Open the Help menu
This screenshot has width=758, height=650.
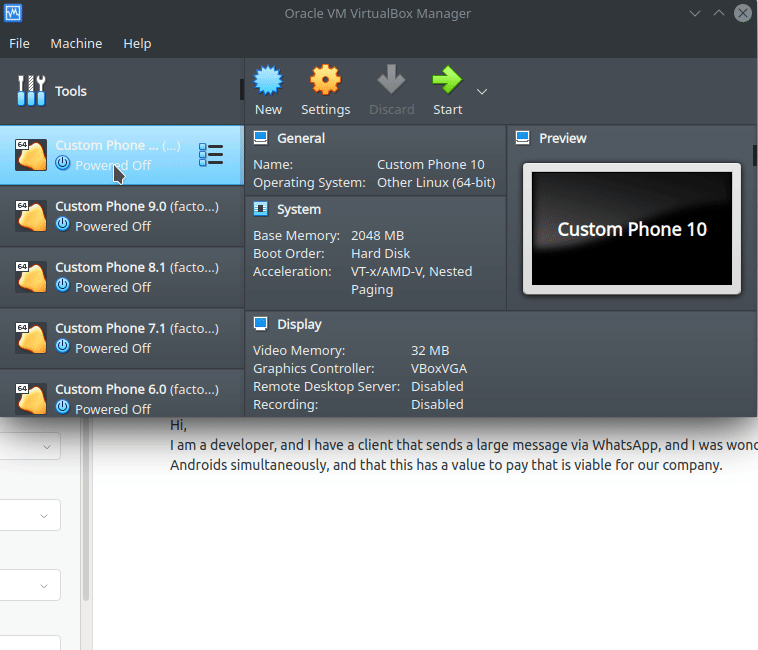(137, 43)
